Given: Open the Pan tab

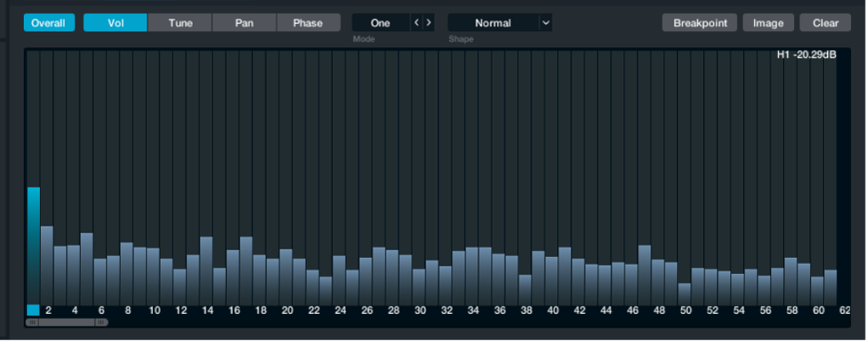Looking at the screenshot, I should click(x=245, y=23).
